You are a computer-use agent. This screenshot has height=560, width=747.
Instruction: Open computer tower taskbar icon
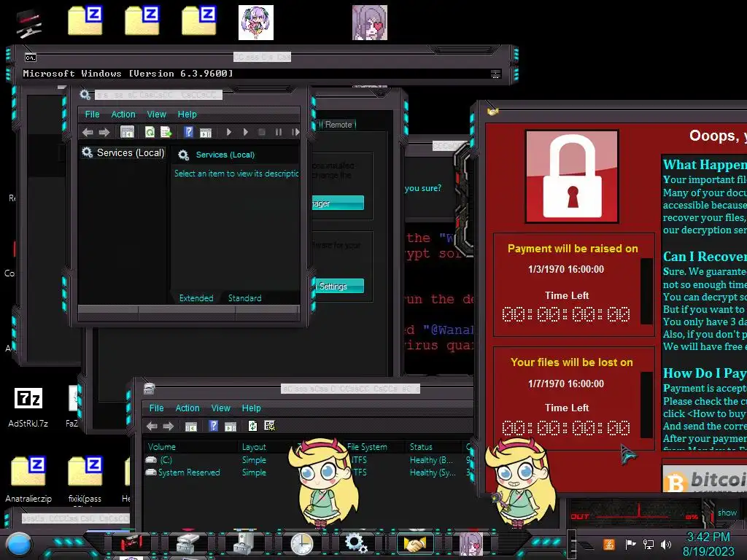[x=244, y=542]
